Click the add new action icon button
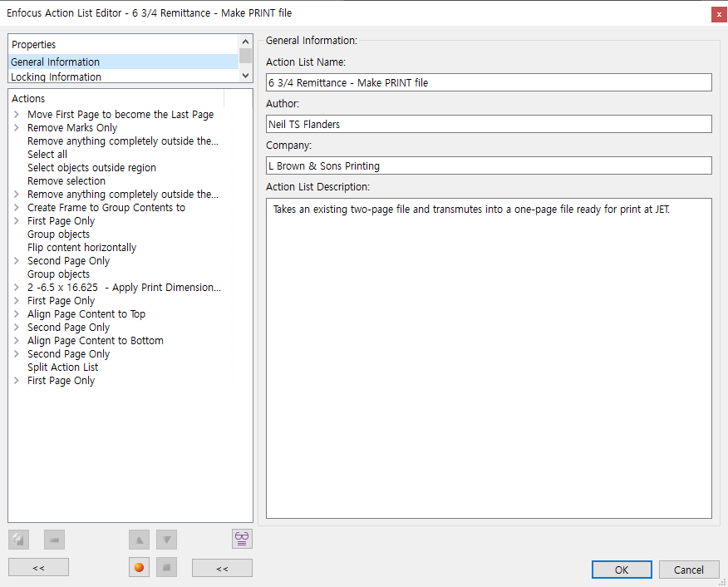This screenshot has height=587, width=728. click(18, 540)
